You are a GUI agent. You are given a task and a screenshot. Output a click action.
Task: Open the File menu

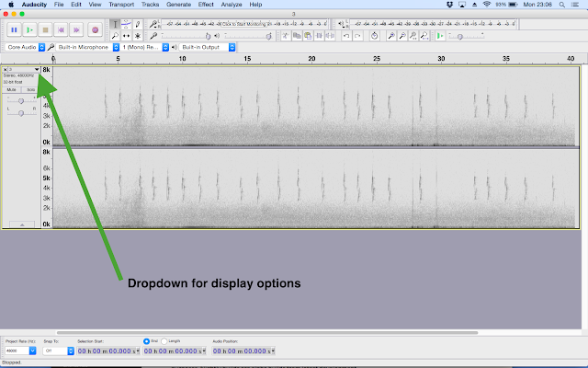[59, 5]
